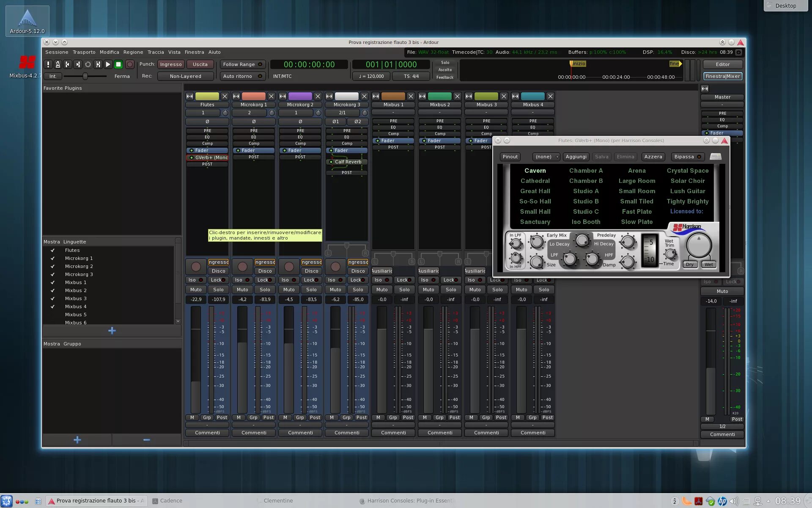The width and height of the screenshot is (812, 508).
Task: Open Microkorg 3 input selector showing 2/1
Action: [x=342, y=113]
